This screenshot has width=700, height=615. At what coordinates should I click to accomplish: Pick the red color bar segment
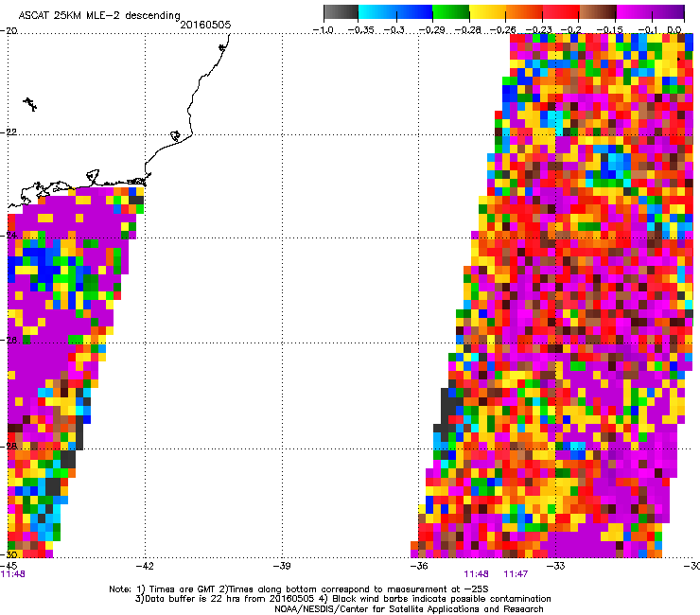pyautogui.click(x=561, y=12)
